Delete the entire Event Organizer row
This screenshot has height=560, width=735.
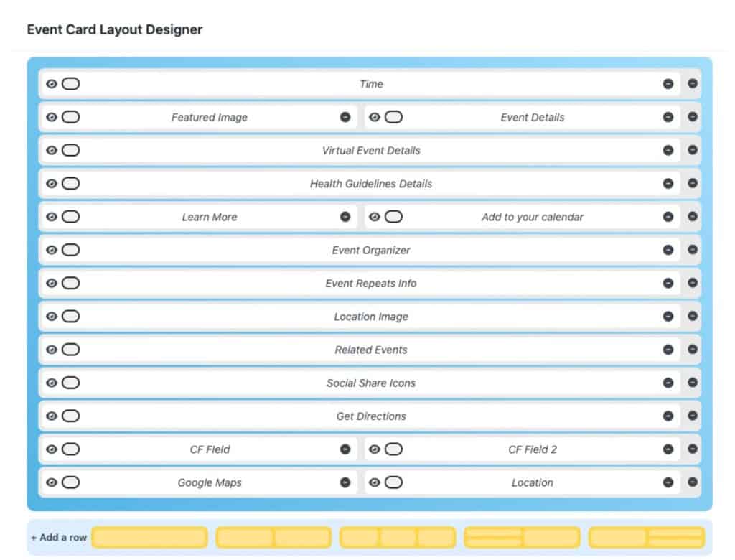693,250
